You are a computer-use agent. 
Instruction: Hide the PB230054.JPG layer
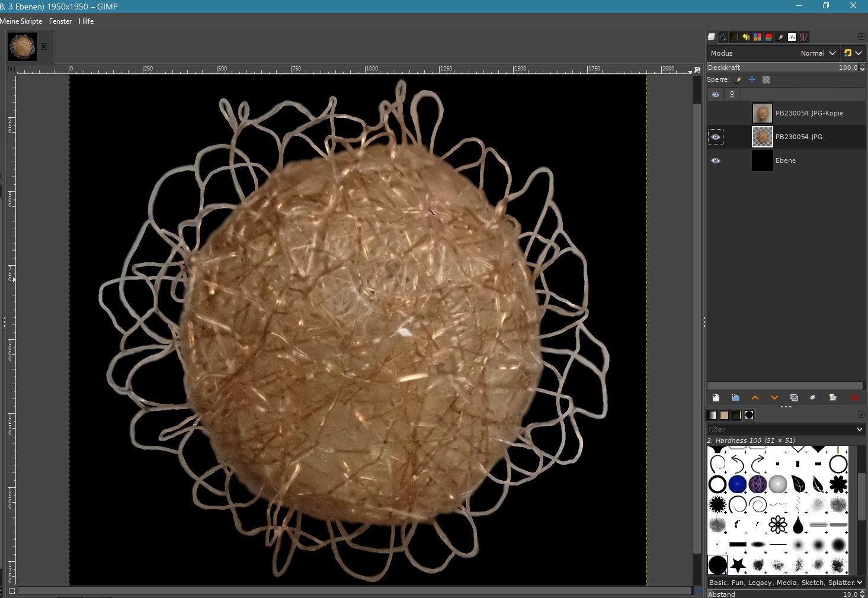[716, 137]
